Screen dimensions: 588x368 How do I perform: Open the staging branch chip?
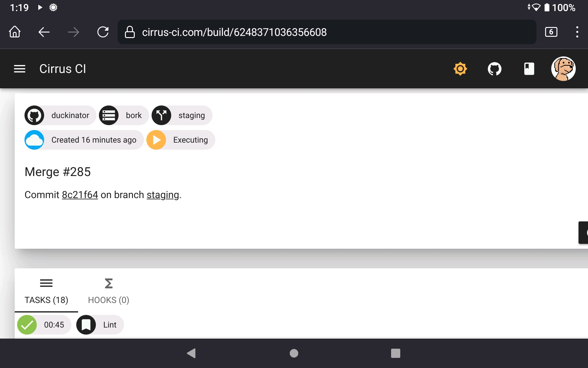pyautogui.click(x=181, y=115)
